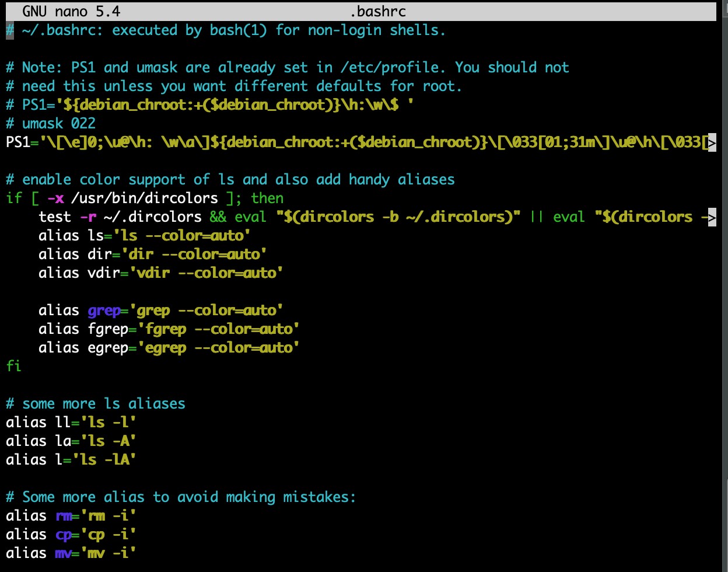
Task: Click the then keyword after dircolors check
Action: click(267, 198)
